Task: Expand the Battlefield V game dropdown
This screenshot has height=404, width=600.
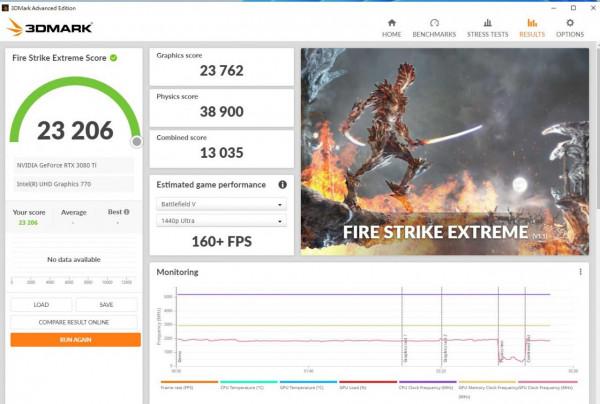Action: click(x=221, y=204)
